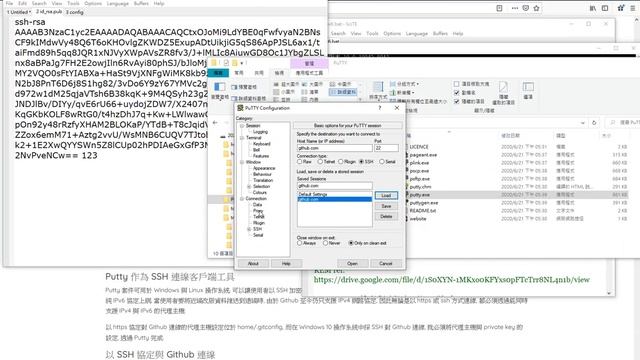The width and height of the screenshot is (640, 360).
Task: Collapse the Window tree node
Action: [x=242, y=162]
